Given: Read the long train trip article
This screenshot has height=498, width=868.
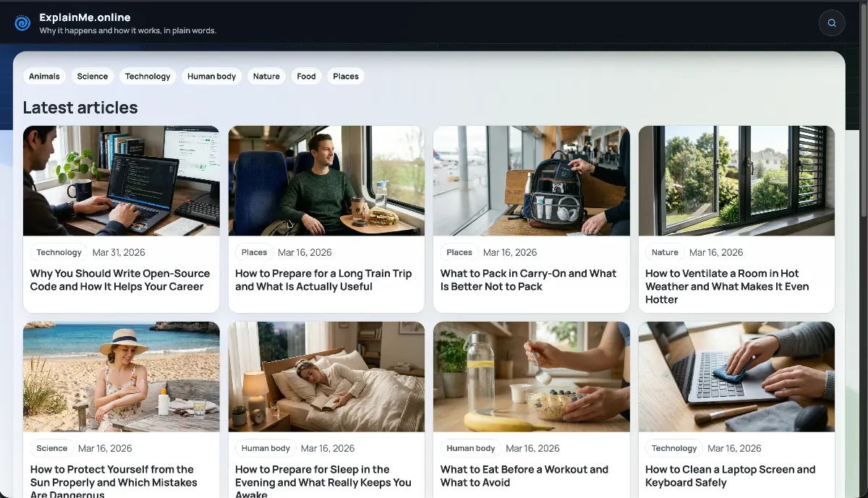Looking at the screenshot, I should [x=323, y=280].
